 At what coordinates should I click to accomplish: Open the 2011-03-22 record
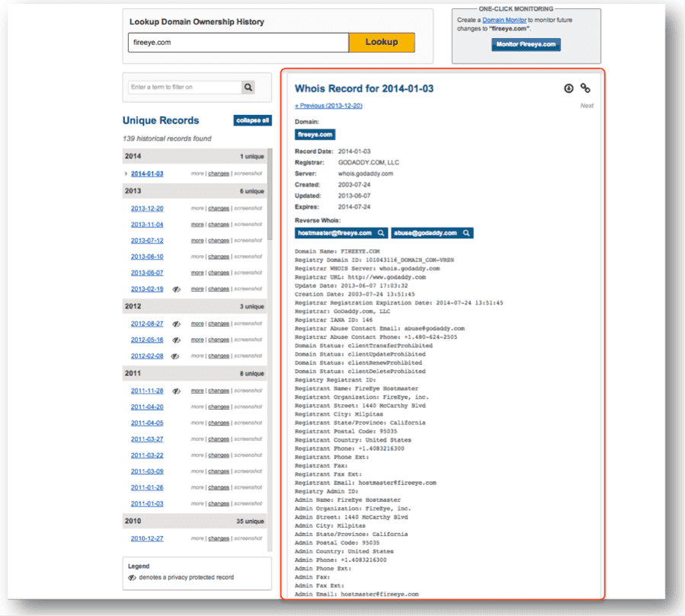coord(147,455)
